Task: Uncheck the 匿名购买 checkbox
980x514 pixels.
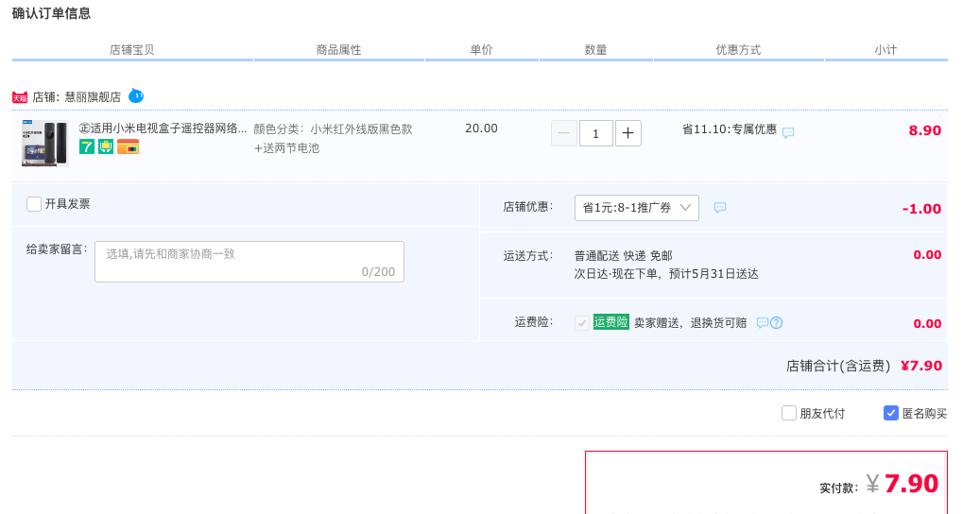Action: (x=890, y=413)
